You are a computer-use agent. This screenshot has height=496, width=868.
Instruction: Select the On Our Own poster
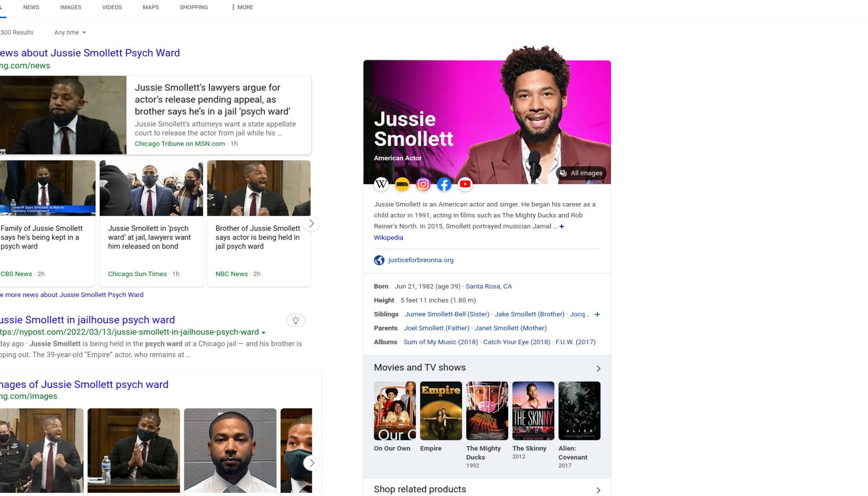tap(395, 411)
